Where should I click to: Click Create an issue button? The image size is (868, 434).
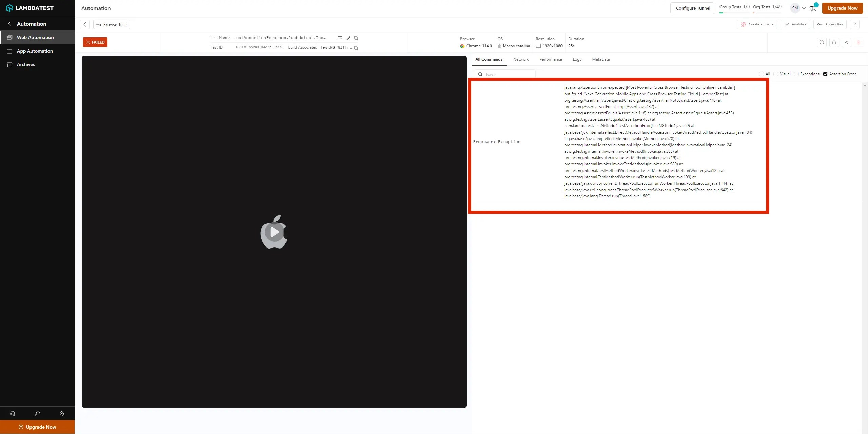click(x=757, y=24)
